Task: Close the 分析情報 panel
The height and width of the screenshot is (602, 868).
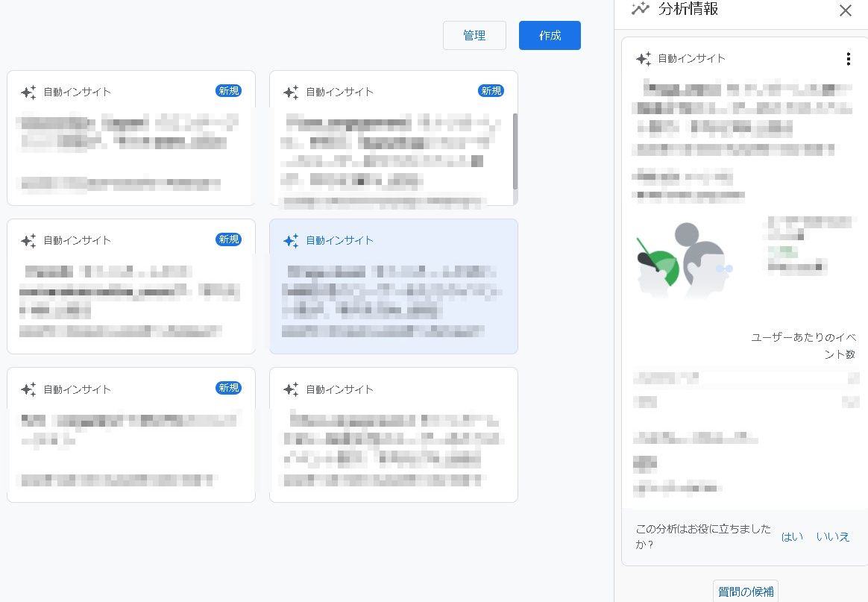Action: (845, 10)
